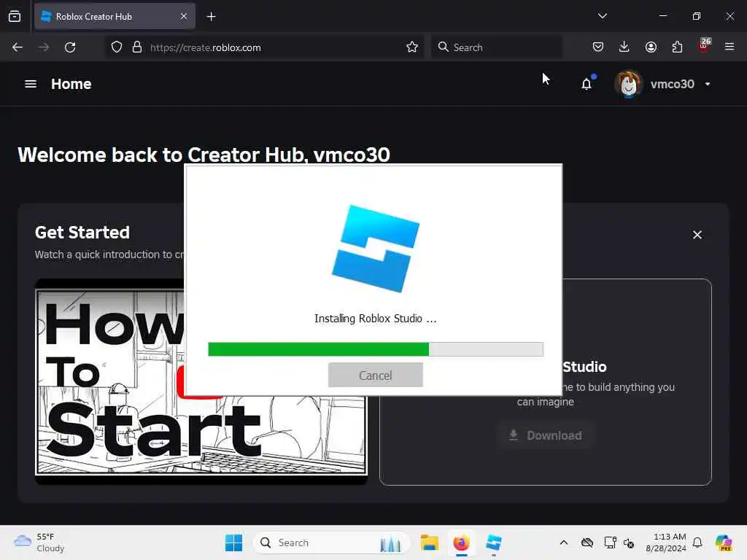Select the Roblox Creator Hub tab
The width and height of the screenshot is (747, 560).
115,16
